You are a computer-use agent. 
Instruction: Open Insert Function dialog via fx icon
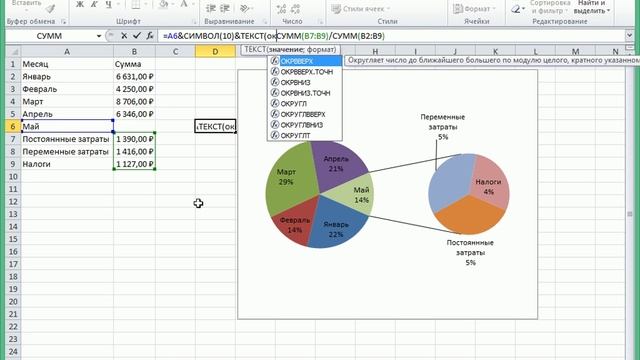pyautogui.click(x=150, y=36)
